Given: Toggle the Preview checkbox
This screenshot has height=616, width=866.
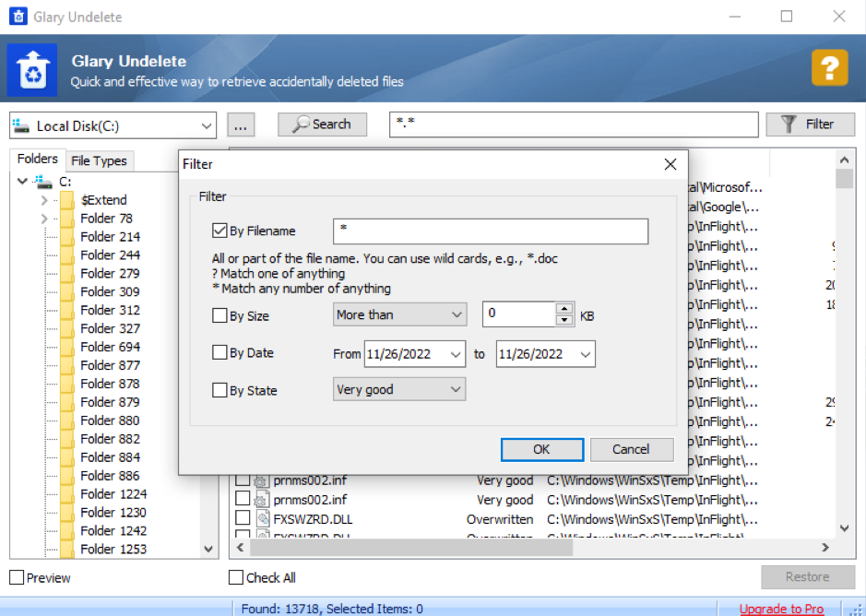Looking at the screenshot, I should tap(17, 577).
